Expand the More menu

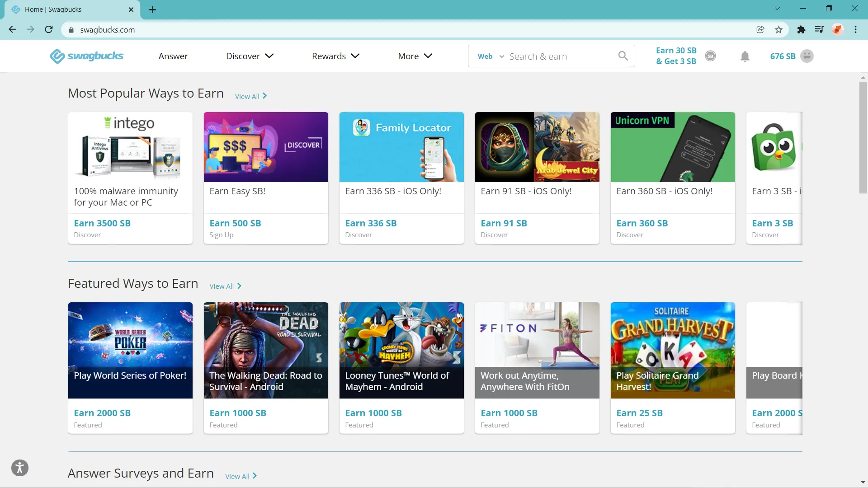coord(415,56)
